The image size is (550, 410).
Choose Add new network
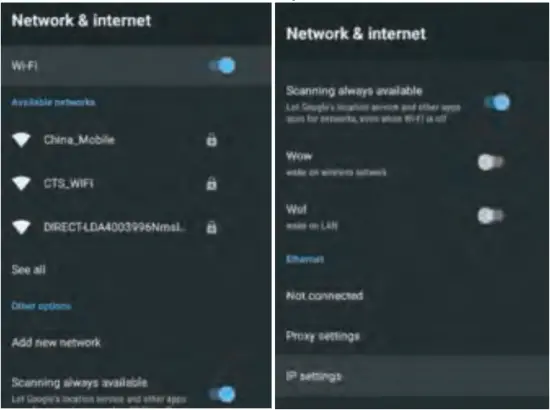[56, 342]
